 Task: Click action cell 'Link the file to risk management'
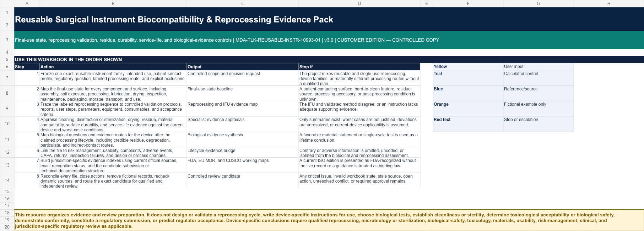pos(113,152)
